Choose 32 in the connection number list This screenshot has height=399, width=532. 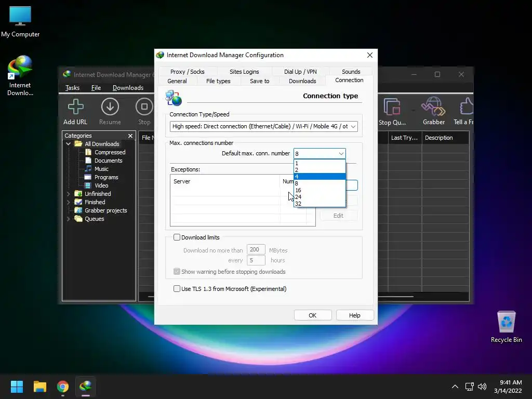pos(320,204)
